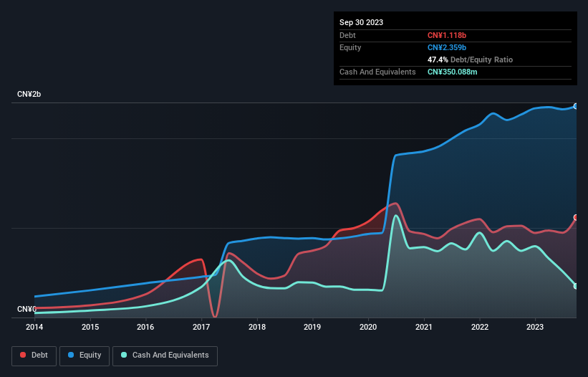Click the red Debt legend dot
This screenshot has width=588, height=377.
pos(23,355)
